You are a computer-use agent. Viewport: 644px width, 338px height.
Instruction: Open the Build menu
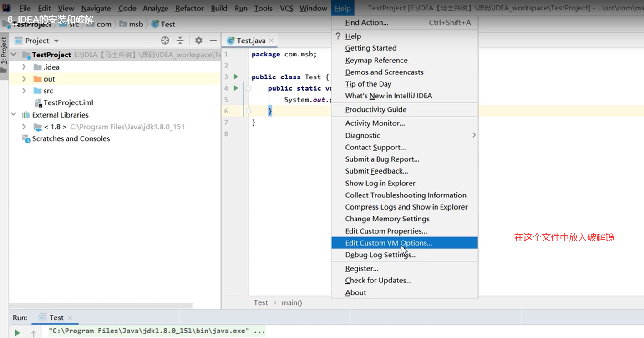tap(219, 8)
